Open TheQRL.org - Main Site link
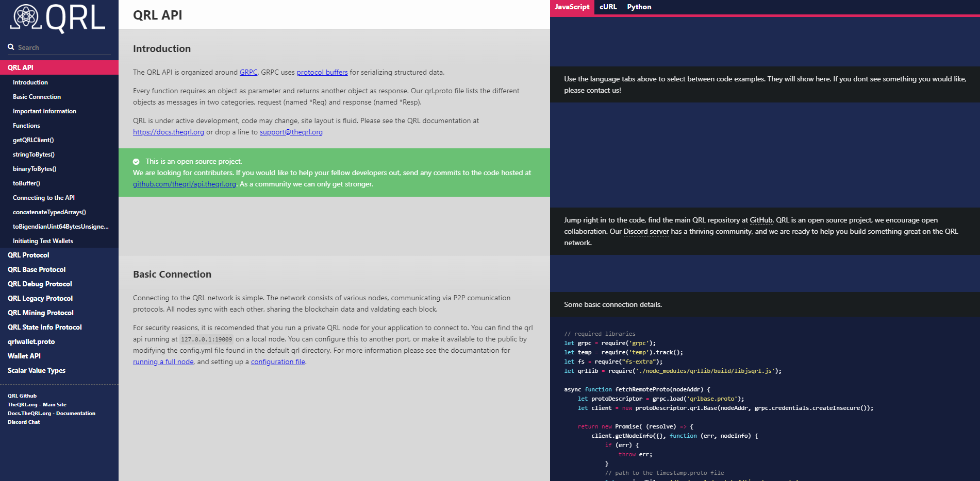This screenshot has width=980, height=481. [x=37, y=405]
